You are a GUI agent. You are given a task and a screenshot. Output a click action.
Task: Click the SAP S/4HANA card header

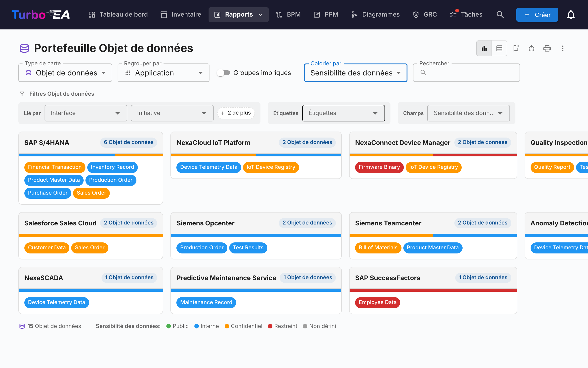point(91,143)
